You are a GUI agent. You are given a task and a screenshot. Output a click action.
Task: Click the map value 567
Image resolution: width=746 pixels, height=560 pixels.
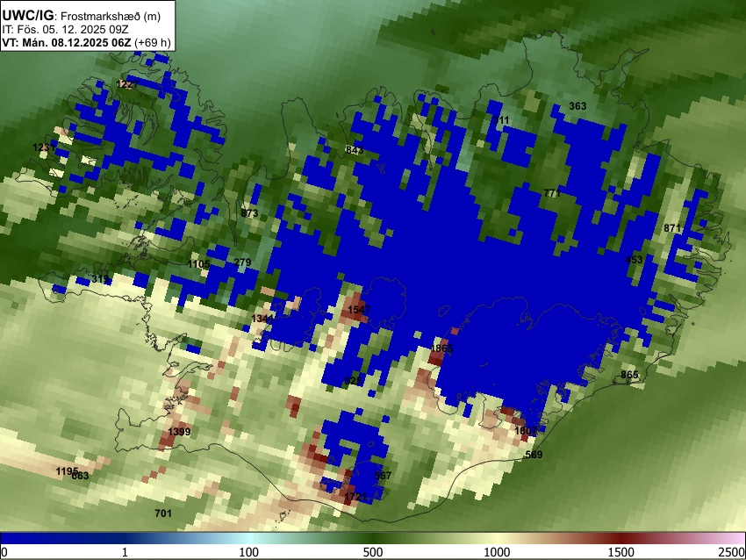(383, 476)
